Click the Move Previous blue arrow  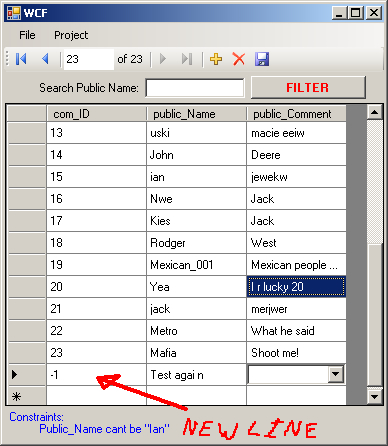pos(46,59)
